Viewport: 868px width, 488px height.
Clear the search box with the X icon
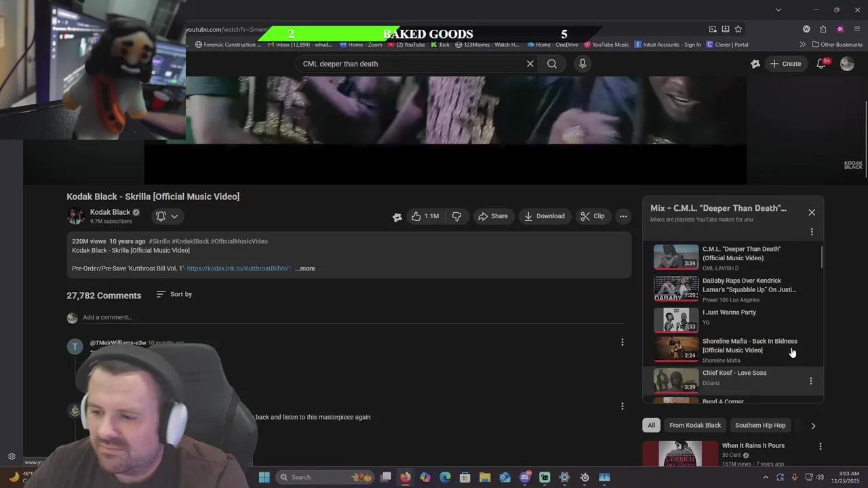coord(530,64)
